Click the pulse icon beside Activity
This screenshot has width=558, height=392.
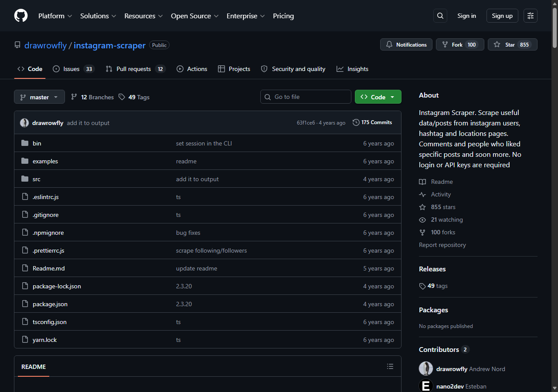coord(422,194)
